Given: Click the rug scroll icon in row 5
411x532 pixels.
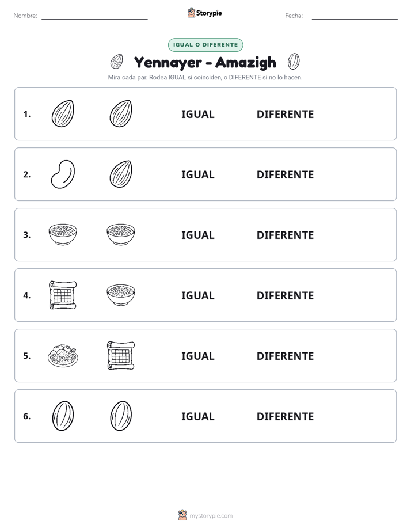Looking at the screenshot, I should tap(121, 355).
